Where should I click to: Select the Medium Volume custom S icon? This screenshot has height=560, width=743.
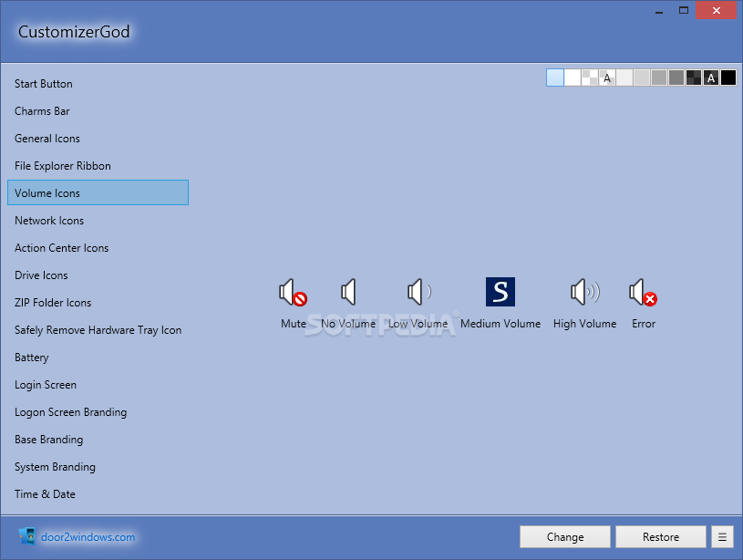click(500, 292)
